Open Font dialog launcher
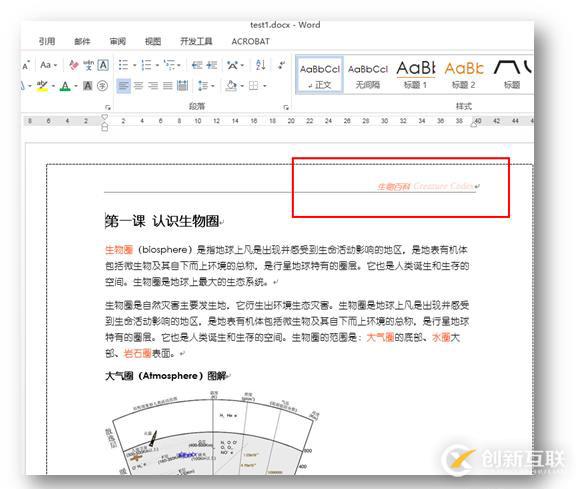Screen dimensions: 576x489 (108, 107)
